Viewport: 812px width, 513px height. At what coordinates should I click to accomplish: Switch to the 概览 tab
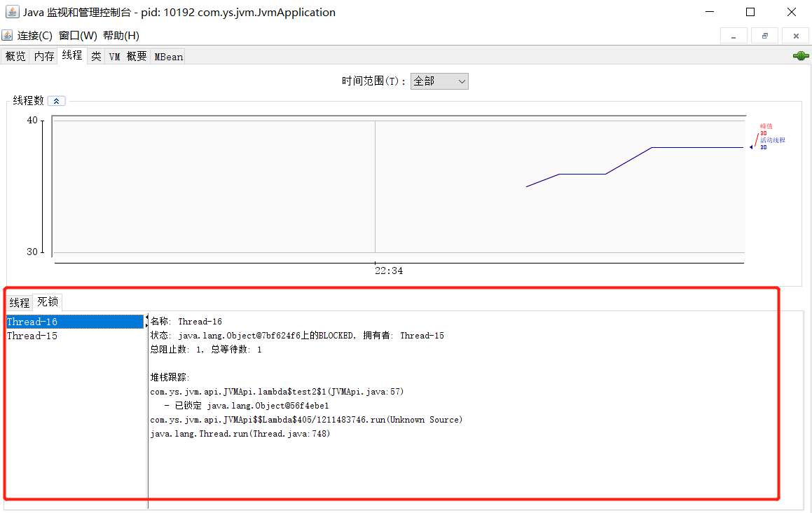click(15, 57)
